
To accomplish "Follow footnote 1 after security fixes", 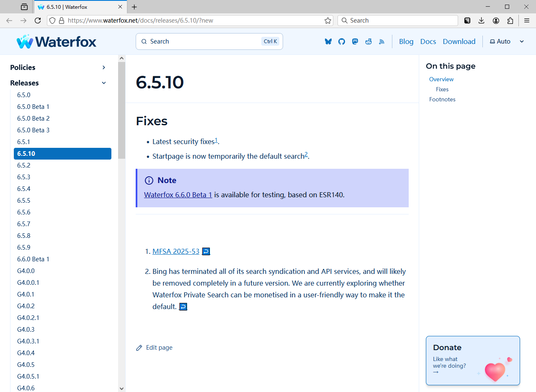I will [x=216, y=140].
